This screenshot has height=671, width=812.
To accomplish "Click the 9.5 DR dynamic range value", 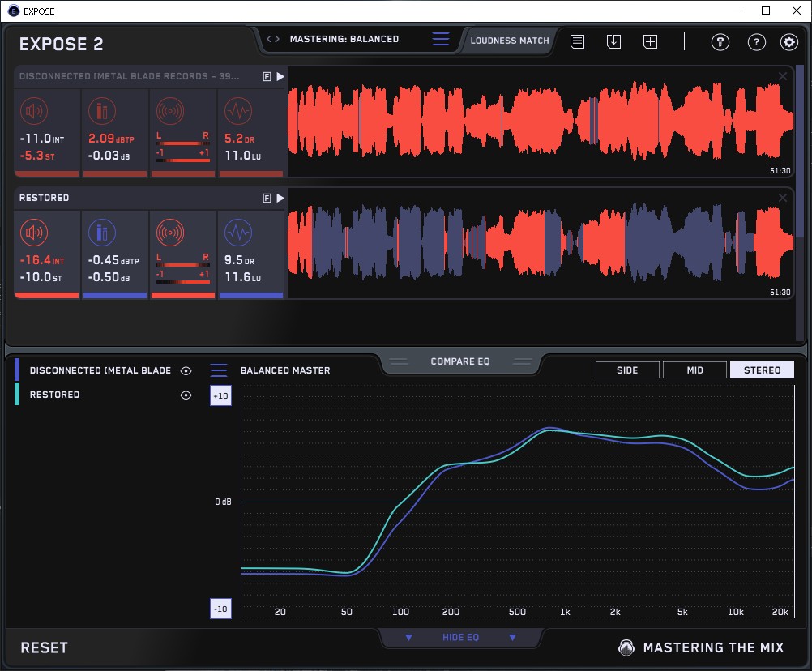I will [x=239, y=260].
